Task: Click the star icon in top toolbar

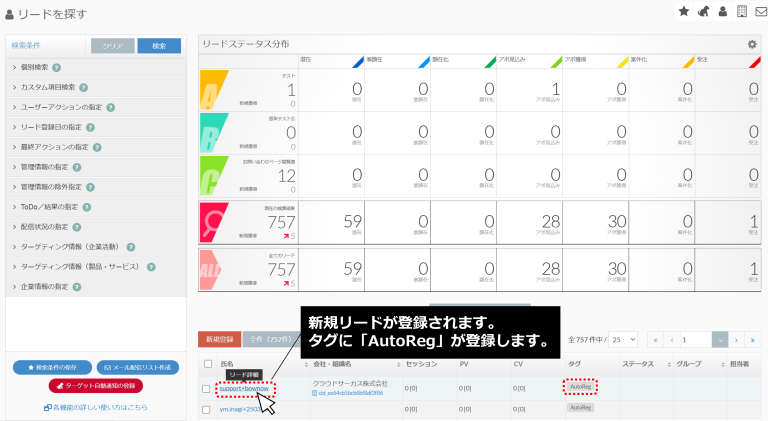Action: pyautogui.click(x=684, y=11)
